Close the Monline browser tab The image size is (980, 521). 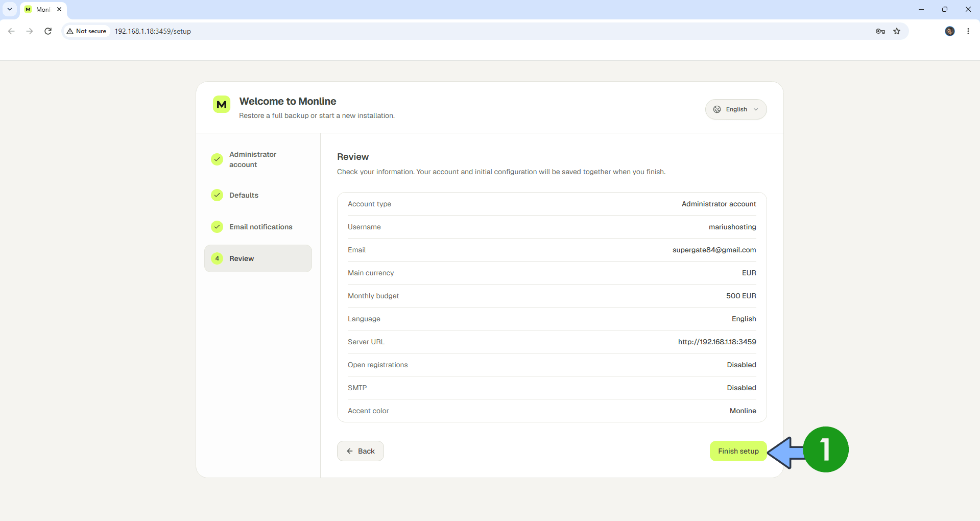coord(59,9)
